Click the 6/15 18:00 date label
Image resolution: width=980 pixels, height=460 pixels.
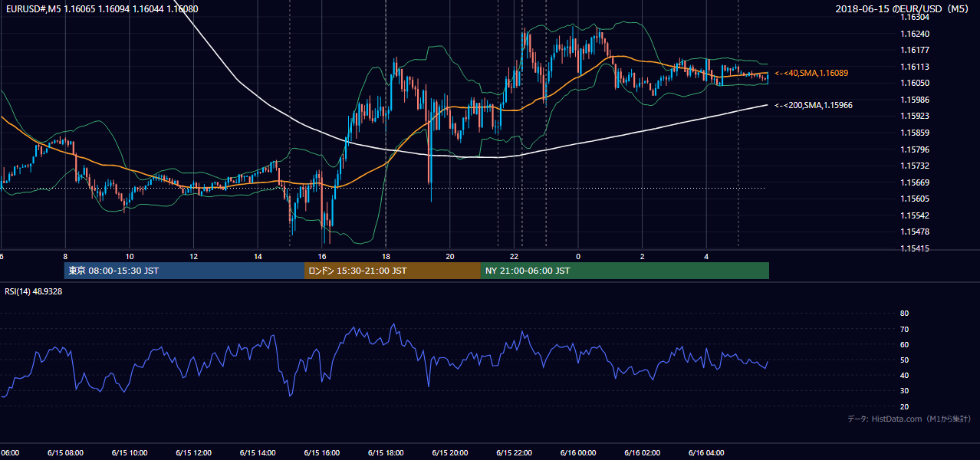386,453
